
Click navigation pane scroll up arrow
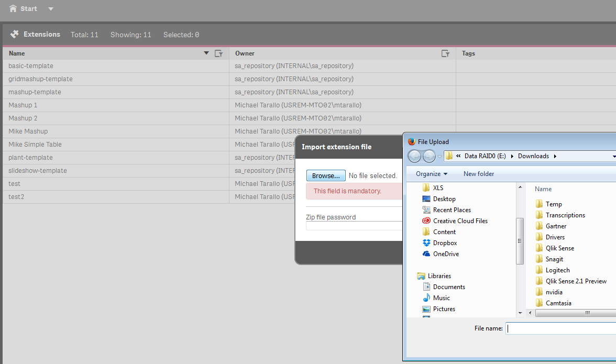click(520, 187)
